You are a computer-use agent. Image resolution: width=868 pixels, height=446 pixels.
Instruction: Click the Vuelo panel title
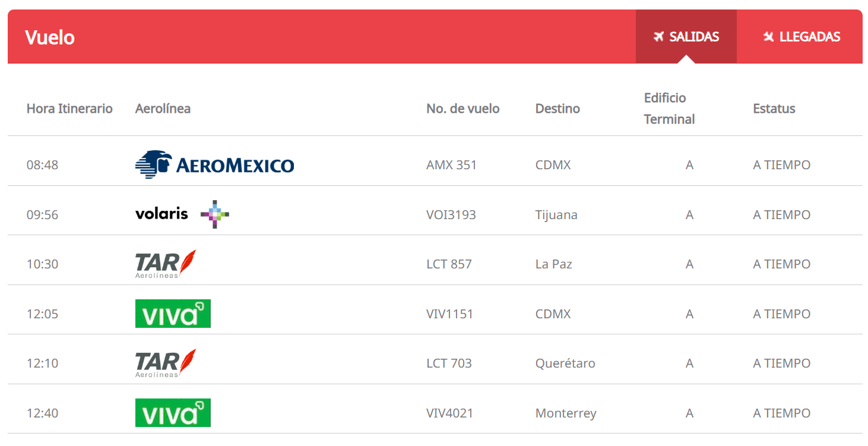(x=50, y=37)
